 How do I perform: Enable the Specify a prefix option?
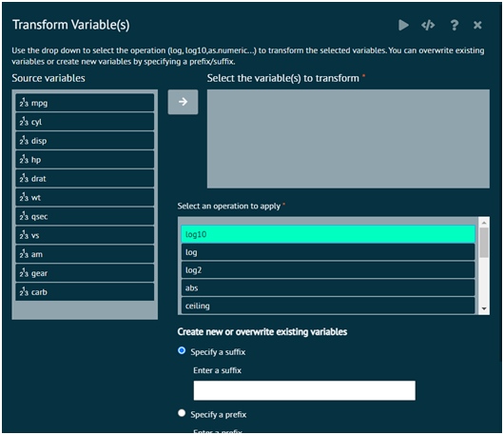point(182,413)
